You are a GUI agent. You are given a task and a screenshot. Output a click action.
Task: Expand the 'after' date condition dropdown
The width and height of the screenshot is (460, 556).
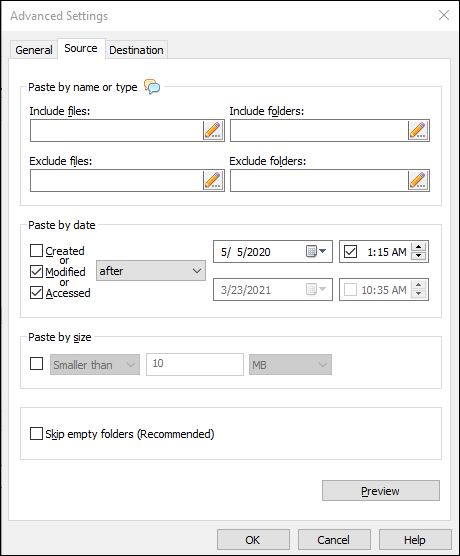(151, 271)
